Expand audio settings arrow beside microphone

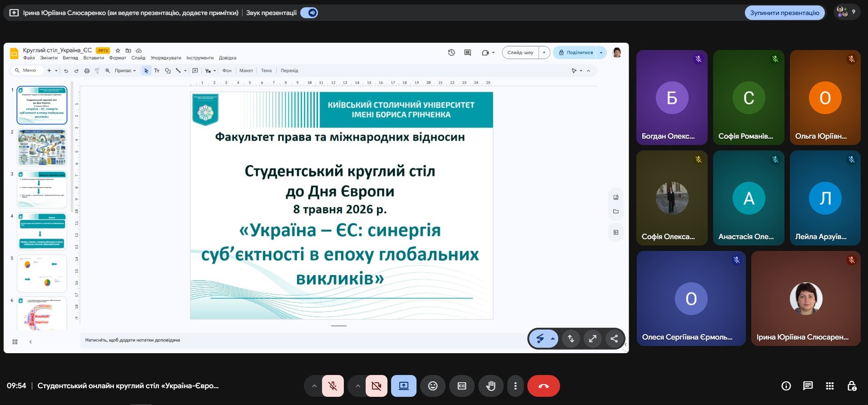314,386
